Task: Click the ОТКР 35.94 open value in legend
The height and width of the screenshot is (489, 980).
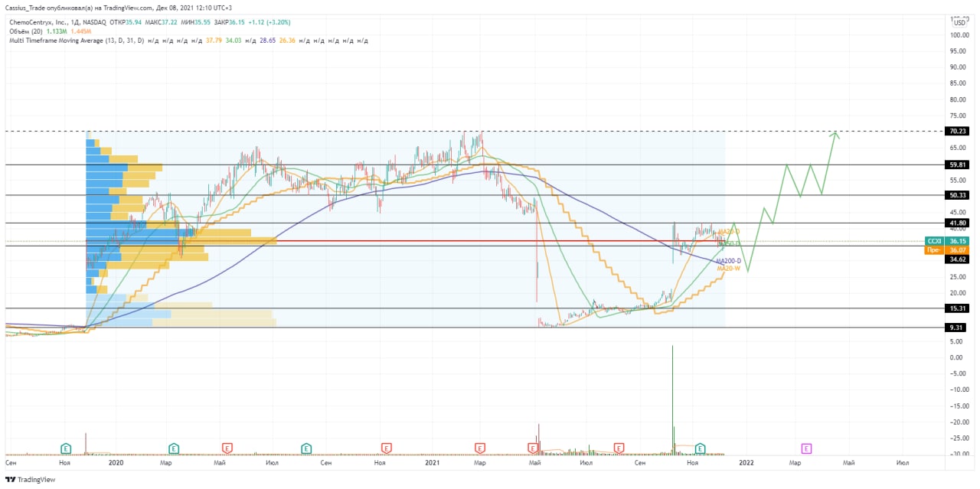Action: pyautogui.click(x=127, y=23)
